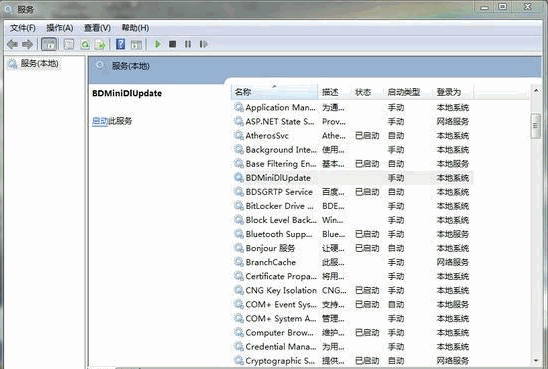Pause service with pause icon

tap(188, 44)
